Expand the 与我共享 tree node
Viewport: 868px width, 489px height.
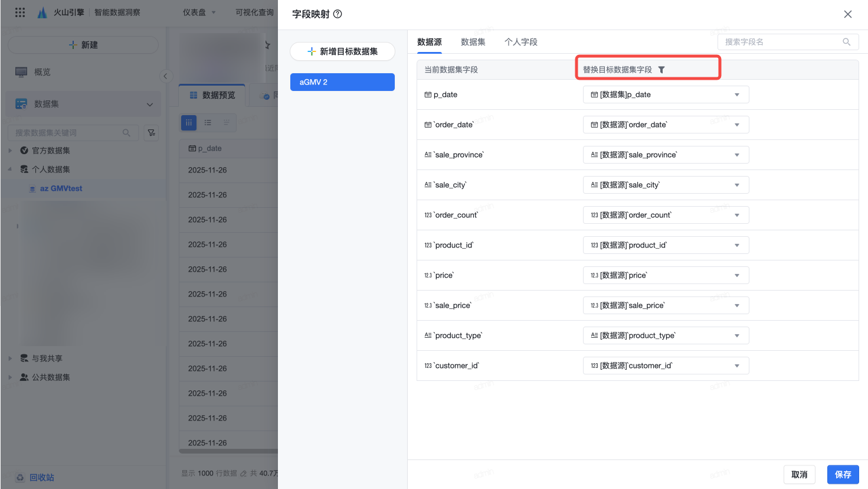(10, 358)
